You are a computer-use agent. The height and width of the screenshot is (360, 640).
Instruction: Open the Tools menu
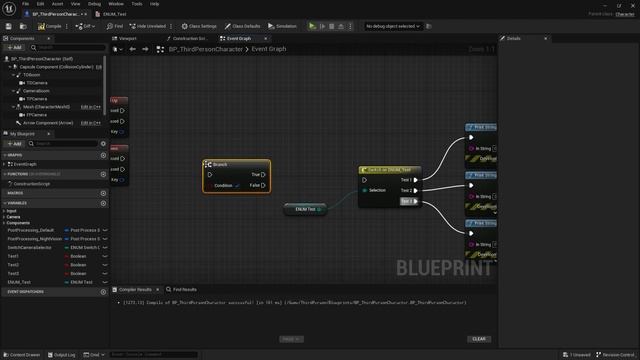(x=137, y=4)
